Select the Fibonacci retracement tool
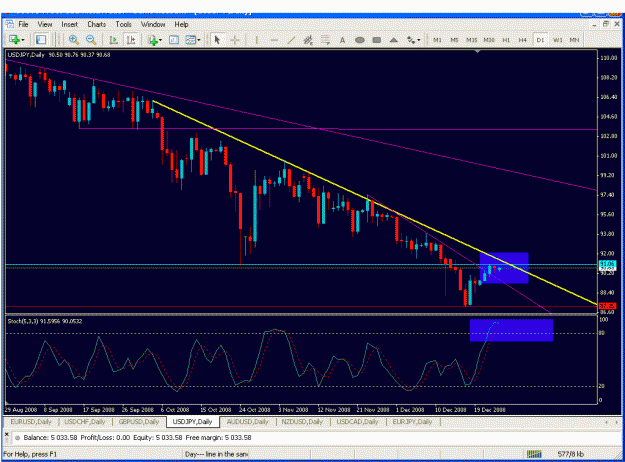This screenshot has height=462, width=625. pyautogui.click(x=325, y=40)
